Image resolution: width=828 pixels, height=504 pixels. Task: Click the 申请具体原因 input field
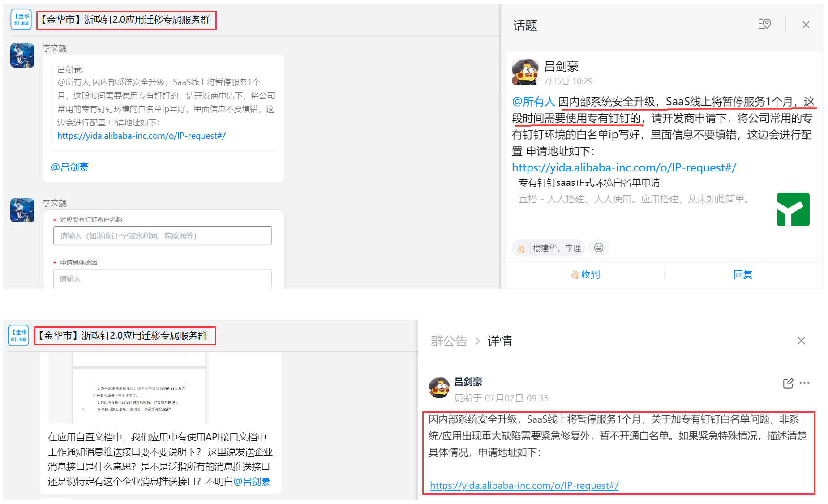point(163,278)
